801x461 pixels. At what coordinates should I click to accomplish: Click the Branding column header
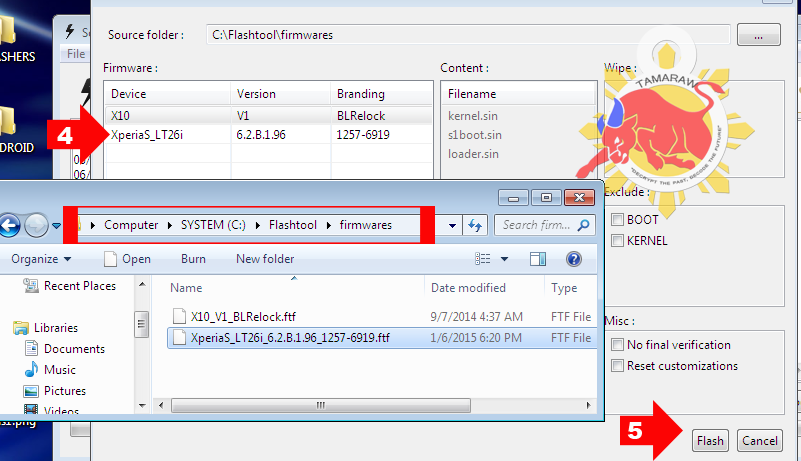382,94
